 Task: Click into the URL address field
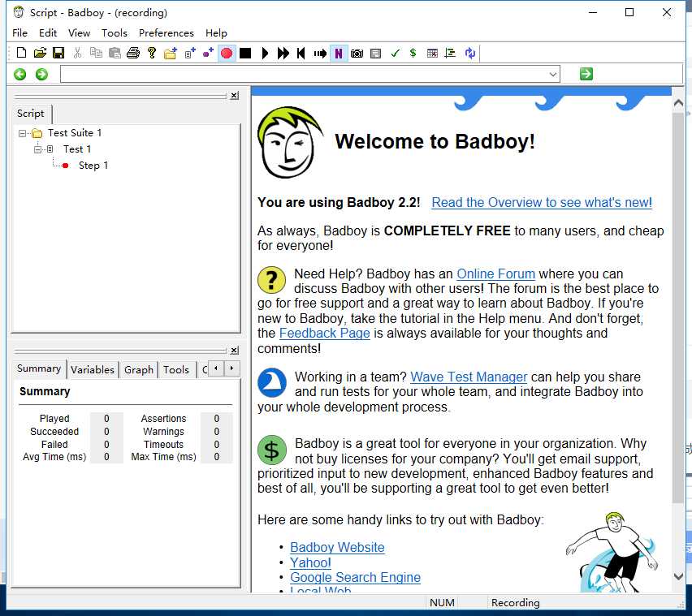[305, 74]
